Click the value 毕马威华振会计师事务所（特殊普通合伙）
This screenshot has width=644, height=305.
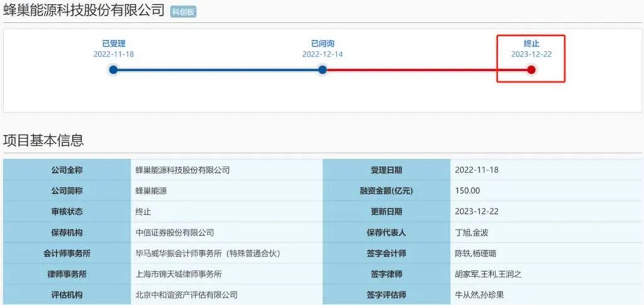point(208,253)
